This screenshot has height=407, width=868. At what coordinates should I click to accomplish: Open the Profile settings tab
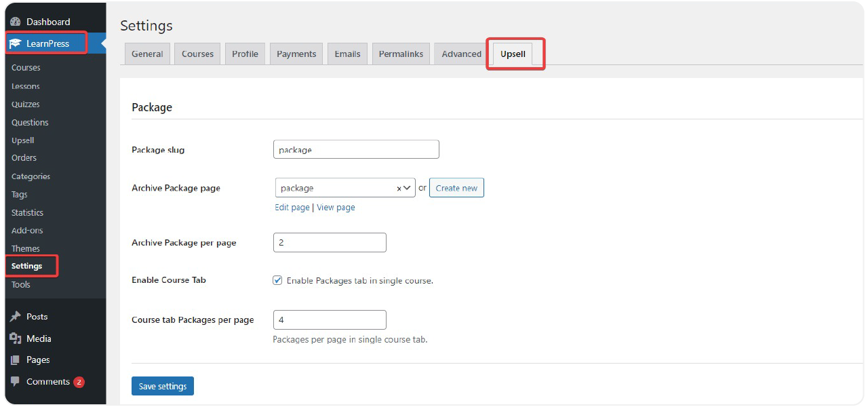pos(245,54)
